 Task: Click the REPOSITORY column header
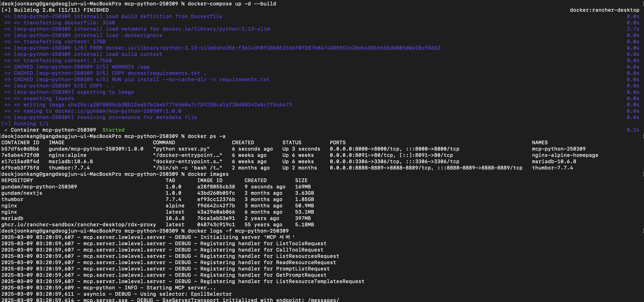[x=17, y=181]
